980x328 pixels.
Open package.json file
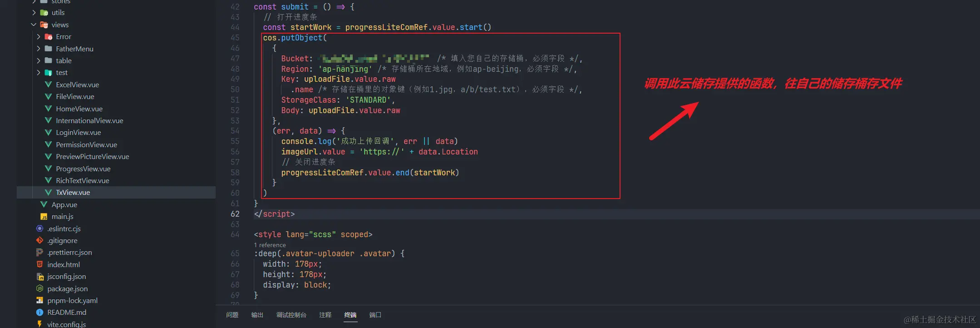click(67, 288)
